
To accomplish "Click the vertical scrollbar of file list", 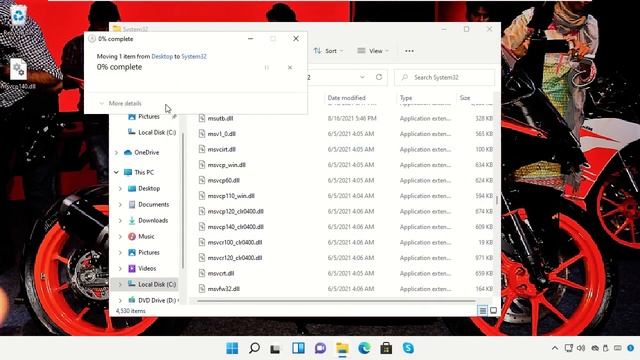I will tap(497, 200).
